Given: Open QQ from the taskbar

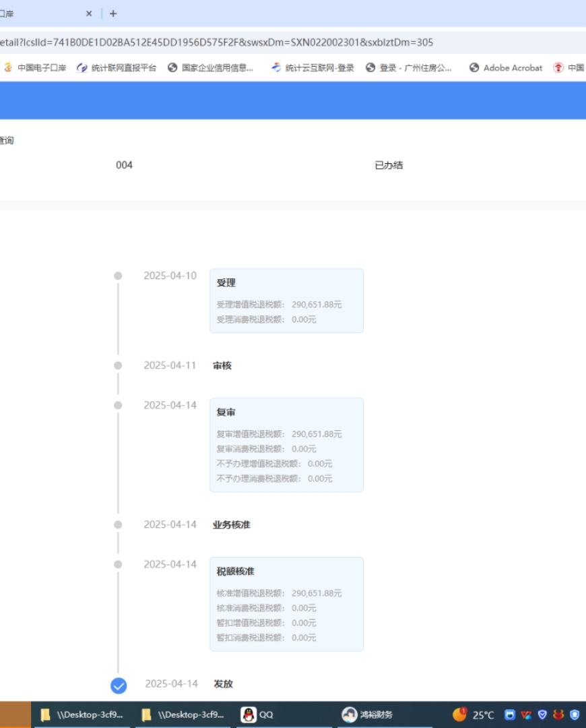Looking at the screenshot, I should coord(258,715).
